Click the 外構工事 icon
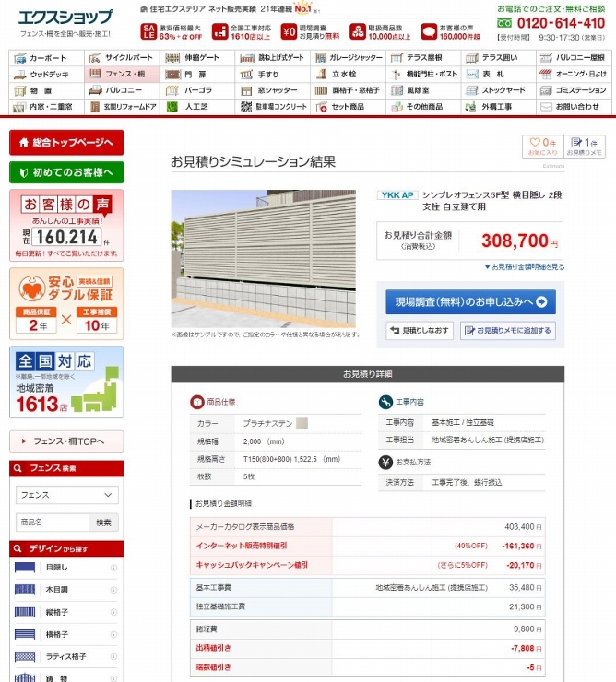The height and width of the screenshot is (682, 616). (470, 107)
